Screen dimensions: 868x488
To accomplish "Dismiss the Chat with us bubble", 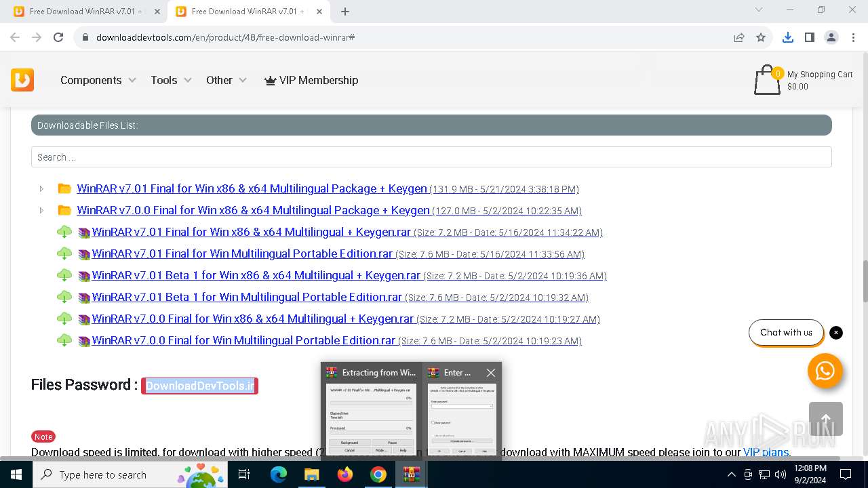I will coord(836,333).
